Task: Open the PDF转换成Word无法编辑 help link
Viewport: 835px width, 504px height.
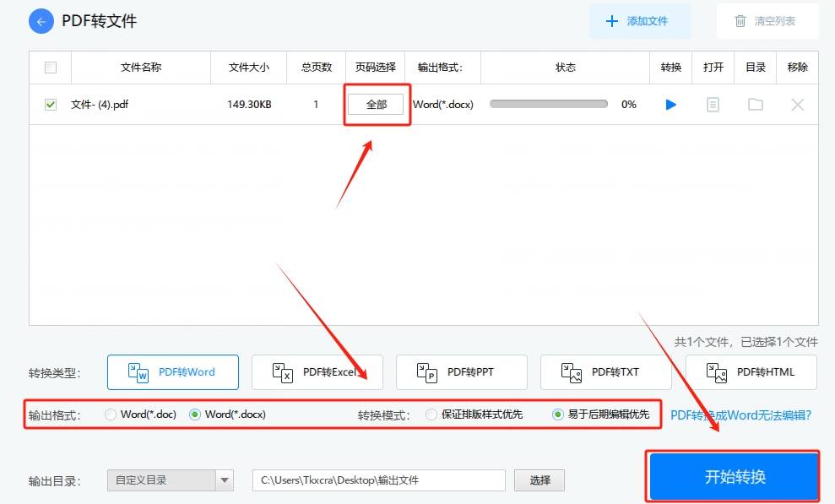Action: pyautogui.click(x=742, y=414)
